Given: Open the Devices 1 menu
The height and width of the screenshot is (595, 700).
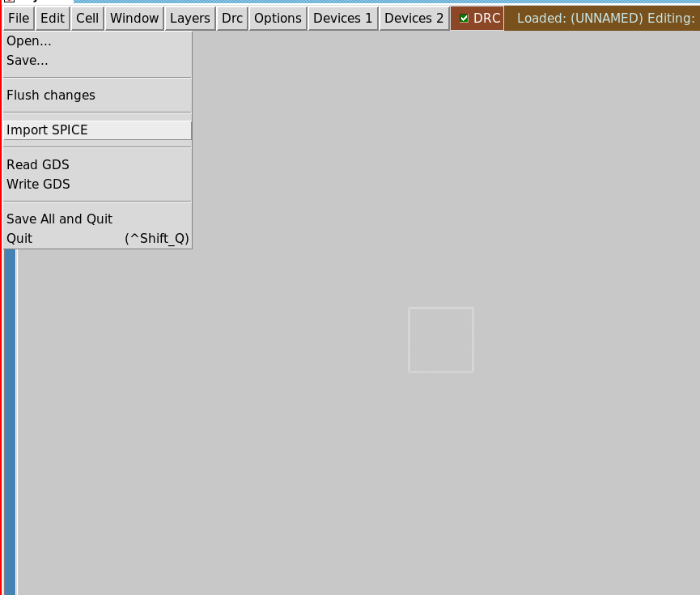Looking at the screenshot, I should click(343, 19).
